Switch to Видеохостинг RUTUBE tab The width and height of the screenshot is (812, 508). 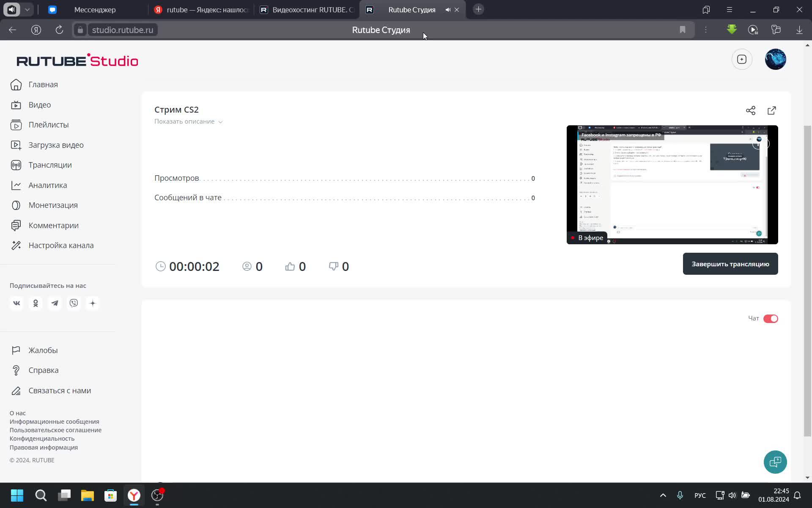pyautogui.click(x=307, y=10)
